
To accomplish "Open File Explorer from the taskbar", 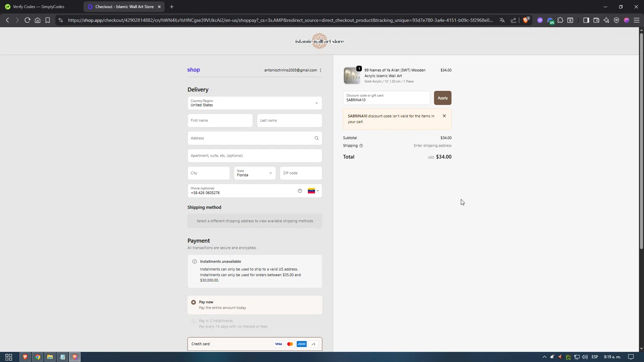I will (50, 357).
